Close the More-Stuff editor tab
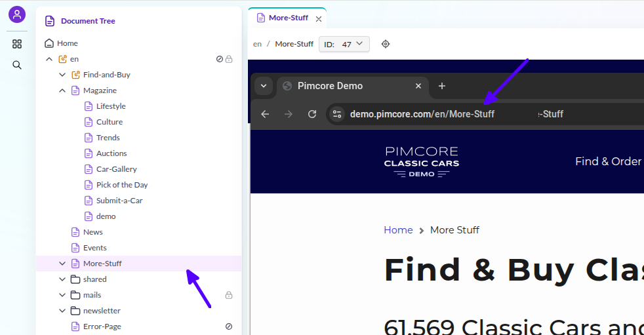 tap(319, 19)
